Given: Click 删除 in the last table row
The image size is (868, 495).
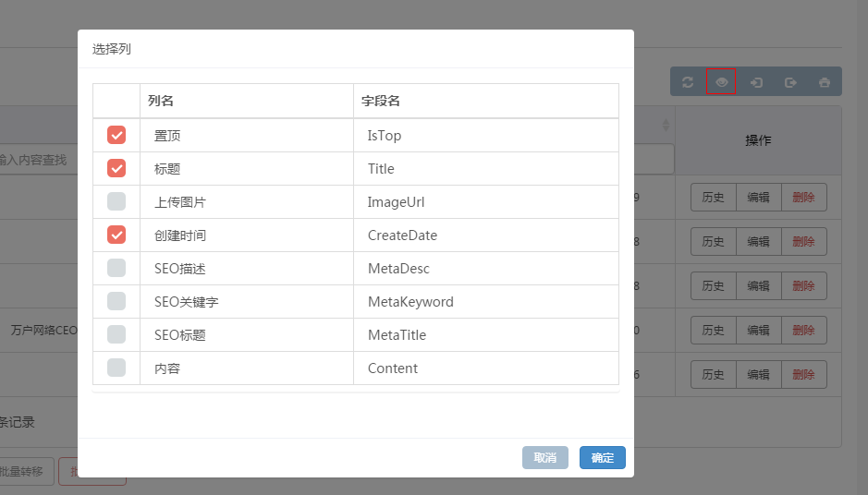Looking at the screenshot, I should tap(804, 374).
